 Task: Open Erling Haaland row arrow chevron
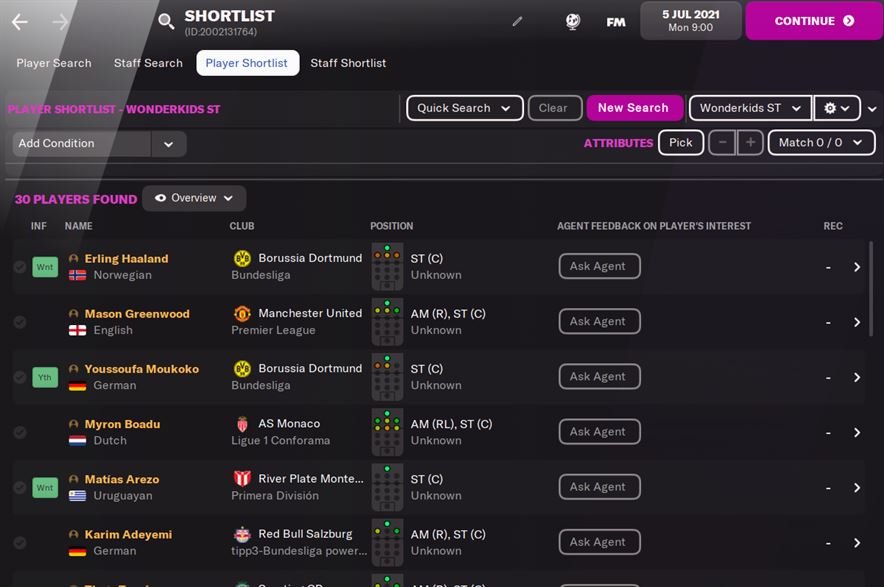(x=857, y=267)
